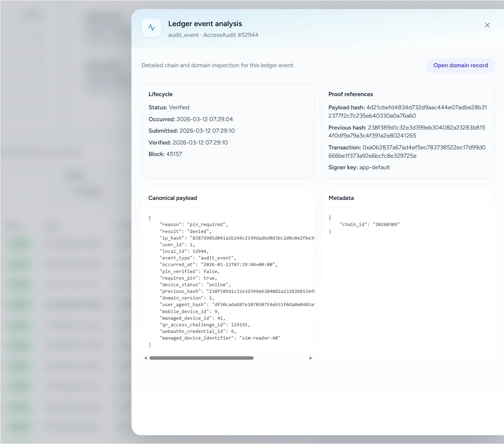
Task: Click the left arrow on the payload scrollbar
Action: (146, 358)
